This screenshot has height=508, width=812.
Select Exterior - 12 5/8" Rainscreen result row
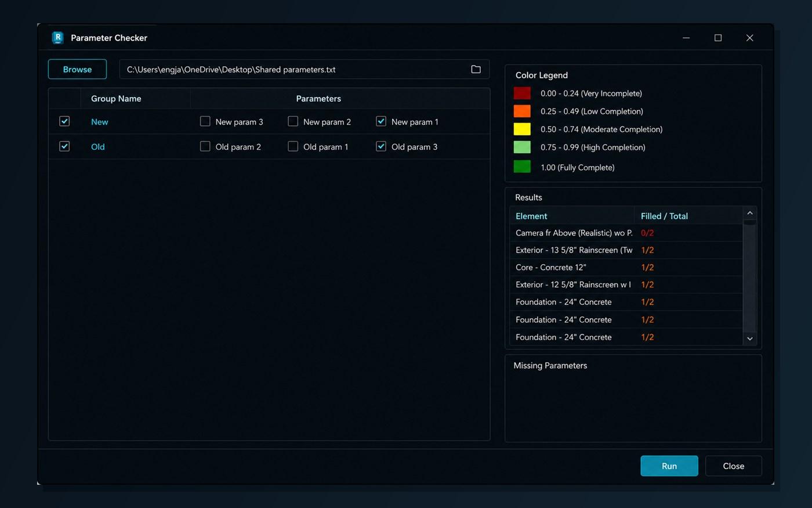click(626, 284)
